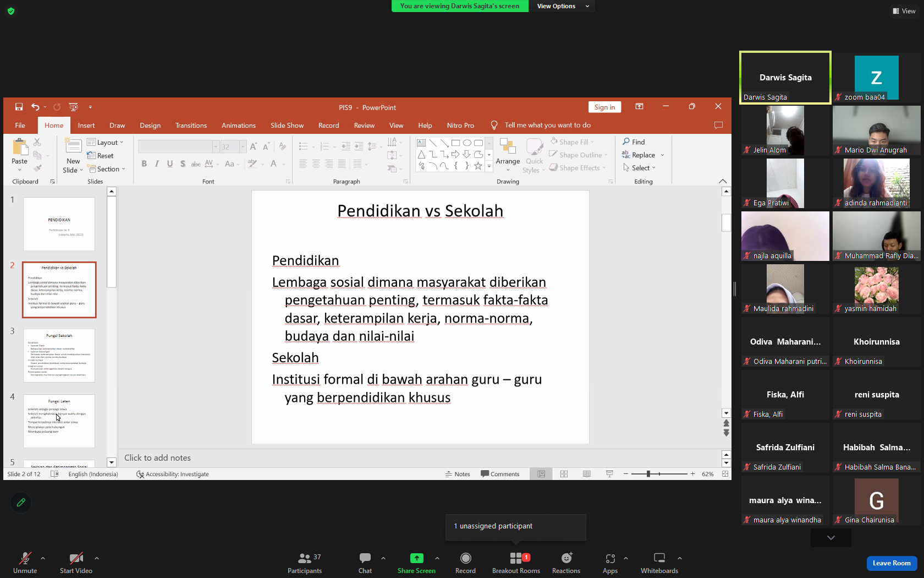This screenshot has height=578, width=924.
Task: Open Zoom Reactions menu
Action: [566, 563]
